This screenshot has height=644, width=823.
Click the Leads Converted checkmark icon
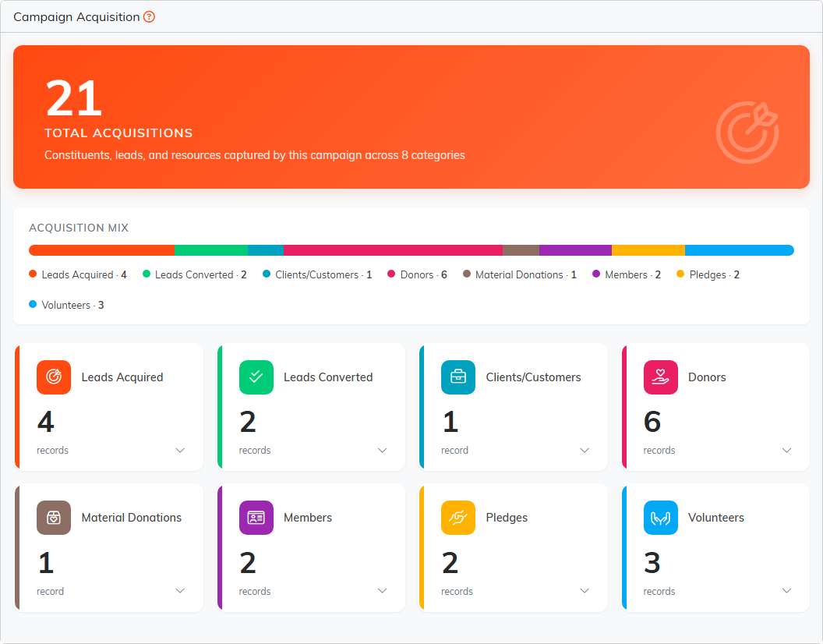(x=256, y=377)
